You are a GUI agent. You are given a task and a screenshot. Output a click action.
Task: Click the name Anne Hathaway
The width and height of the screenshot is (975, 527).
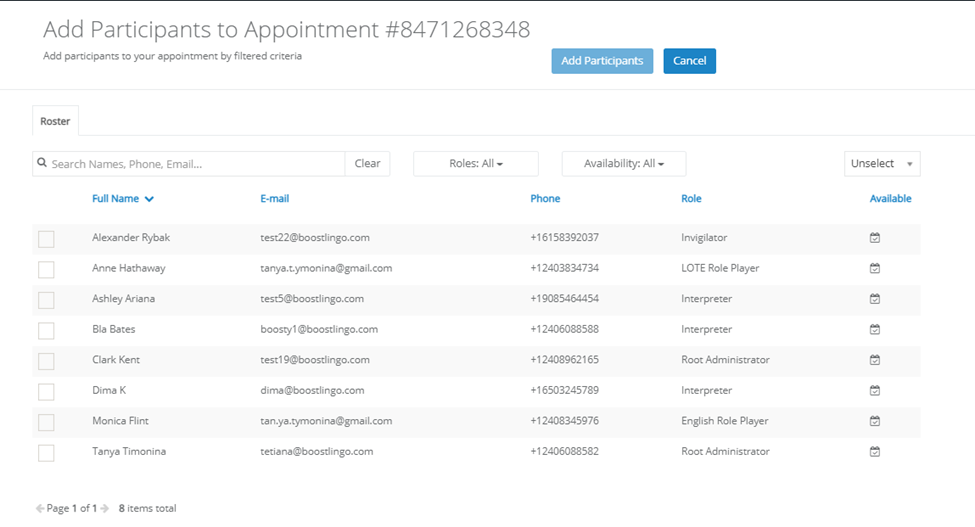tap(129, 268)
